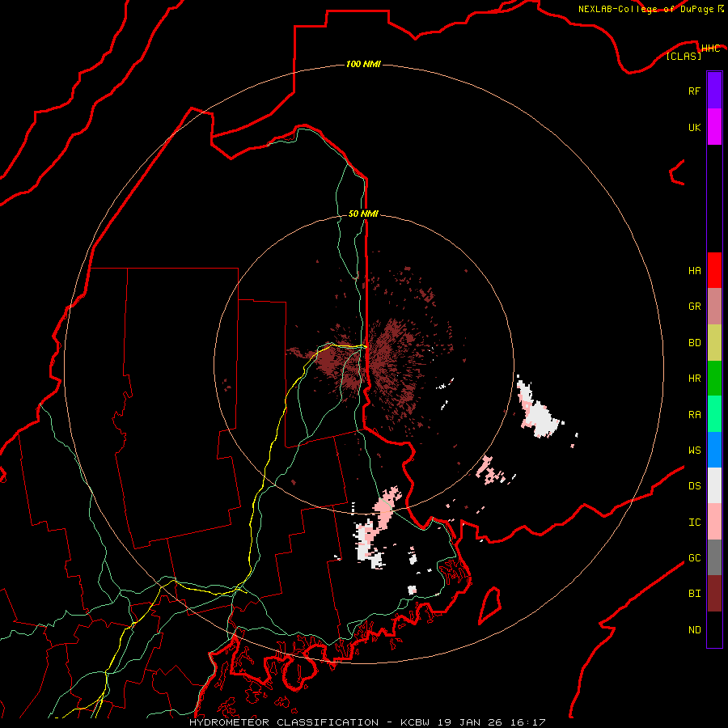
Task: Click the RA legend label
Action: (694, 415)
